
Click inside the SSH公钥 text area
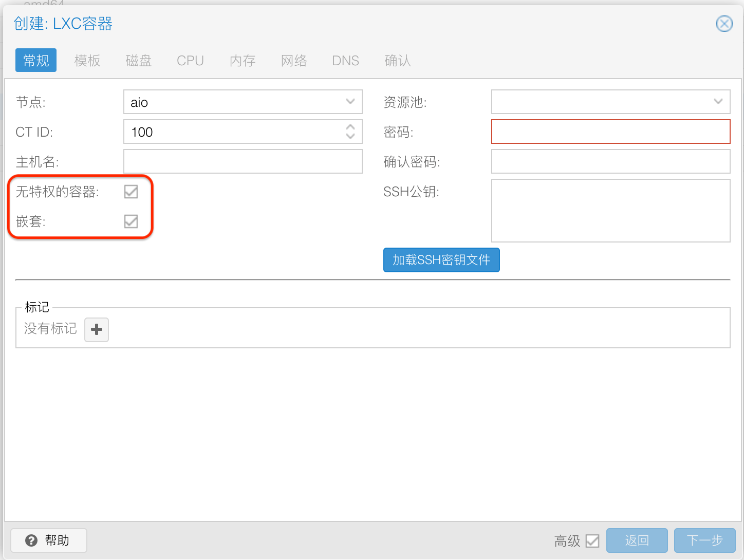click(610, 211)
